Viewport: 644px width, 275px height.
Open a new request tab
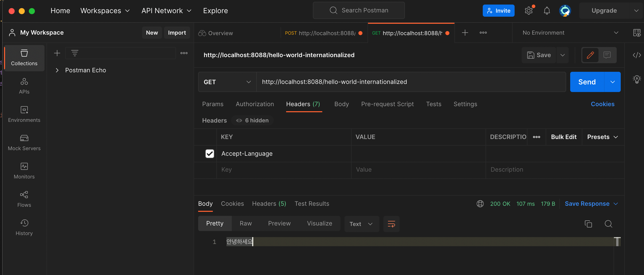(465, 33)
